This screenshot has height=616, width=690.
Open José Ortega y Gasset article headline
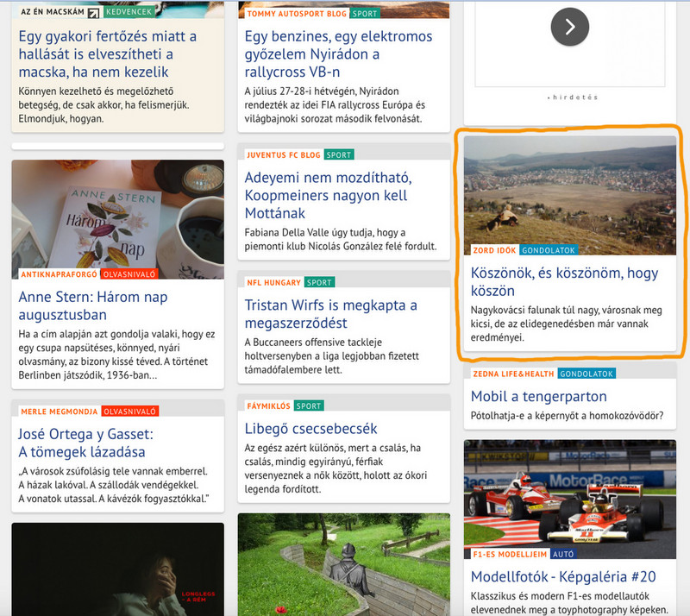coord(85,443)
